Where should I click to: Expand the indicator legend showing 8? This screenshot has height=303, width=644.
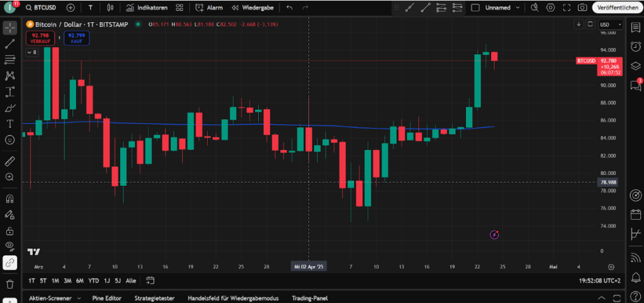pos(31,52)
